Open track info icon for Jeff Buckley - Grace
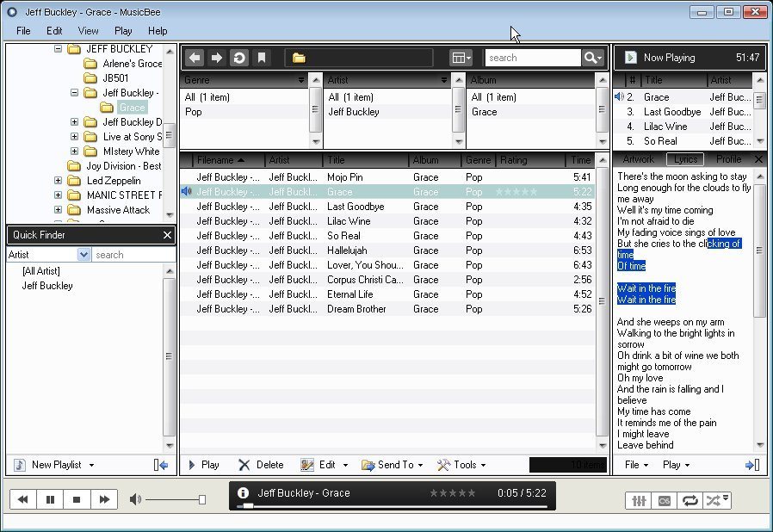The width and height of the screenshot is (773, 532). pos(243,493)
